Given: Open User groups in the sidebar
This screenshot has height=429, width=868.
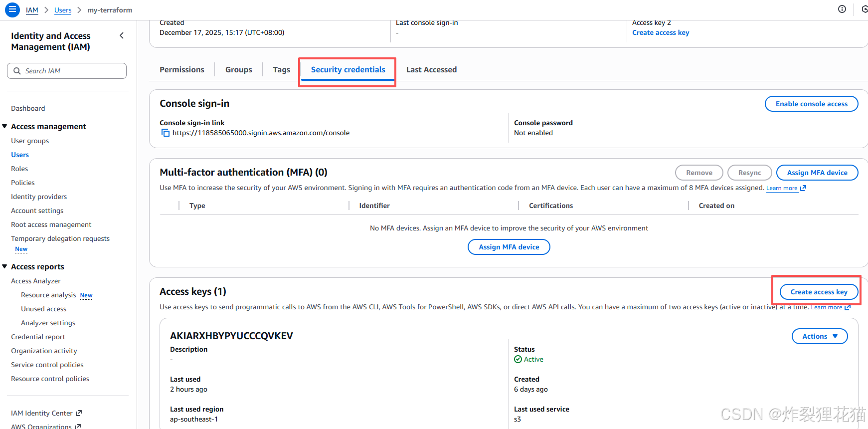Looking at the screenshot, I should tap(30, 141).
